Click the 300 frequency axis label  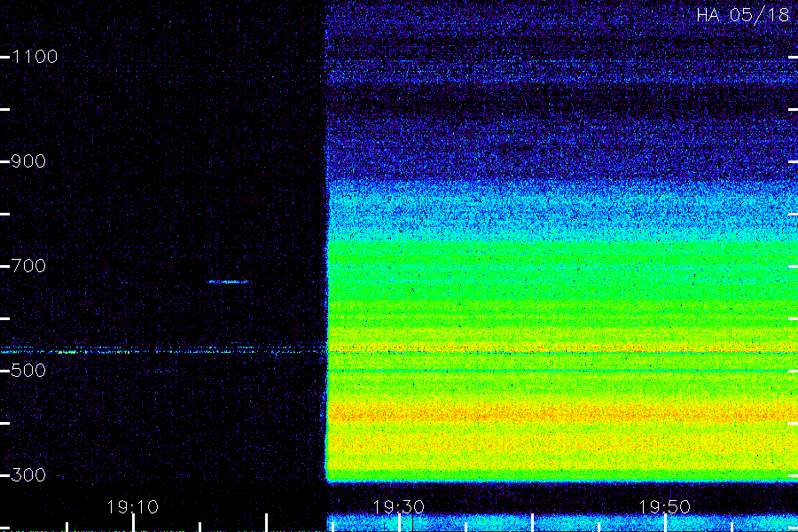point(28,475)
